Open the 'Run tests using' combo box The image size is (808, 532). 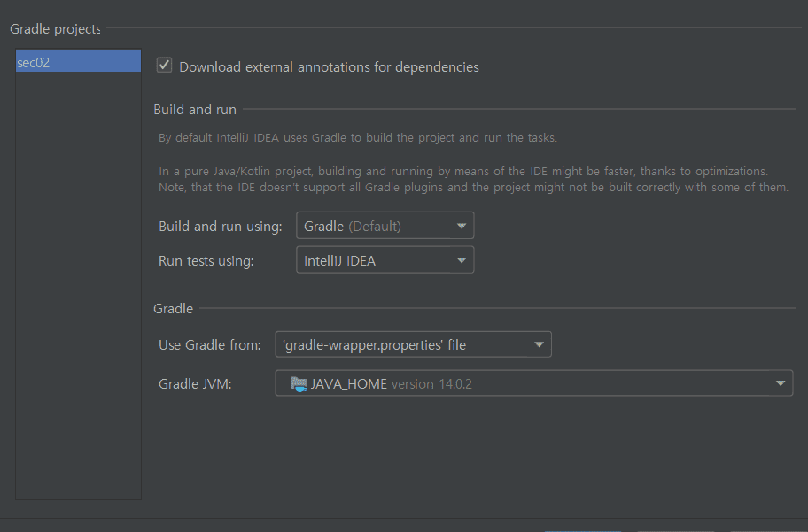point(385,260)
